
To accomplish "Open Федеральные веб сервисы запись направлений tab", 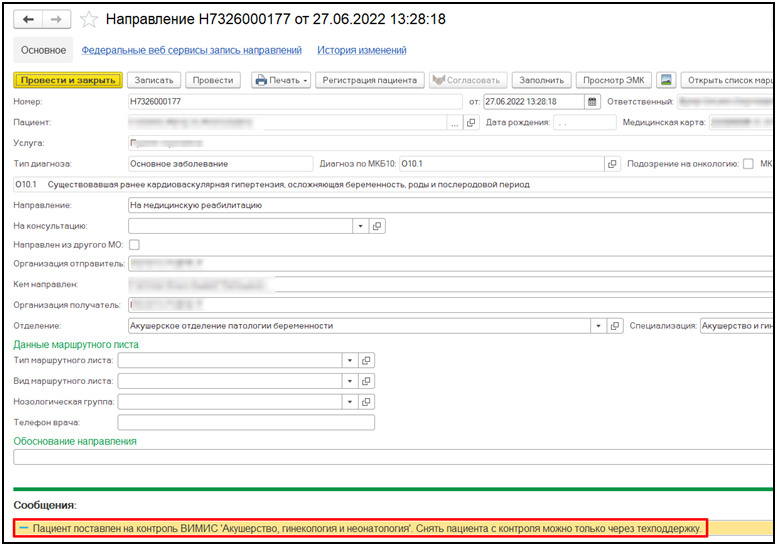I will 191,50.
